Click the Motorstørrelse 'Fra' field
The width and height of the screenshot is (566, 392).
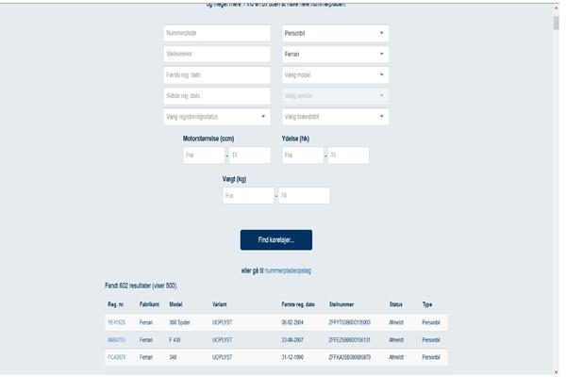click(x=204, y=155)
